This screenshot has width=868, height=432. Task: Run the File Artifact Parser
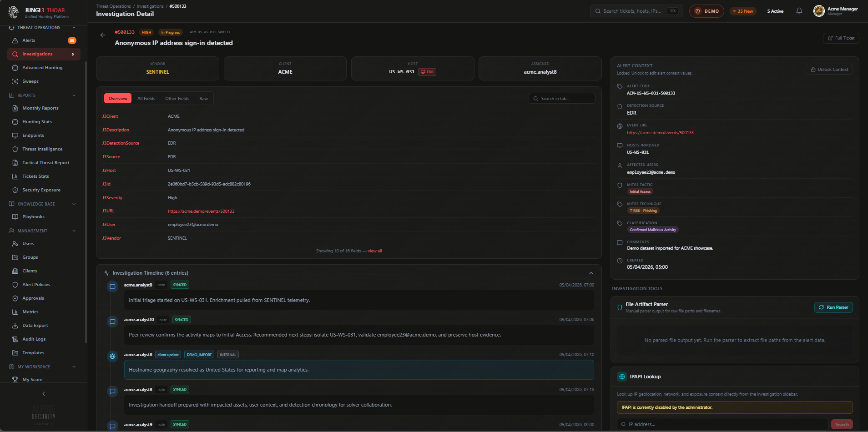coord(833,307)
